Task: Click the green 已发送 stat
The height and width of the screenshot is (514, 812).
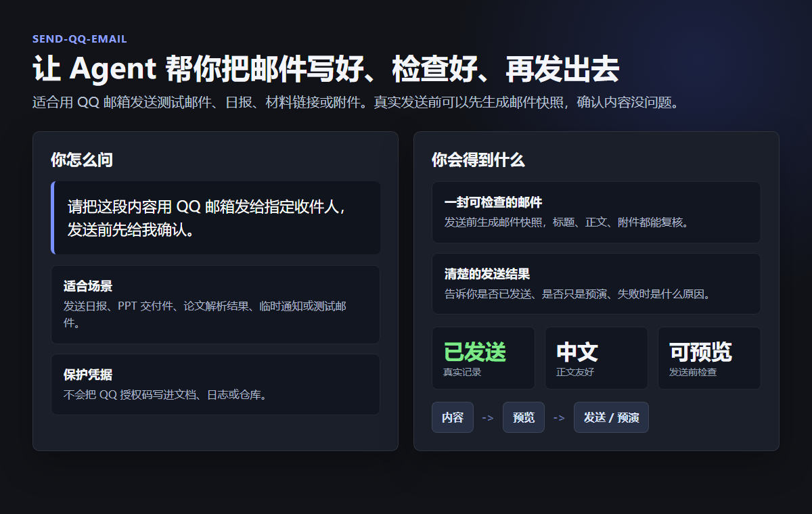Action: point(475,352)
